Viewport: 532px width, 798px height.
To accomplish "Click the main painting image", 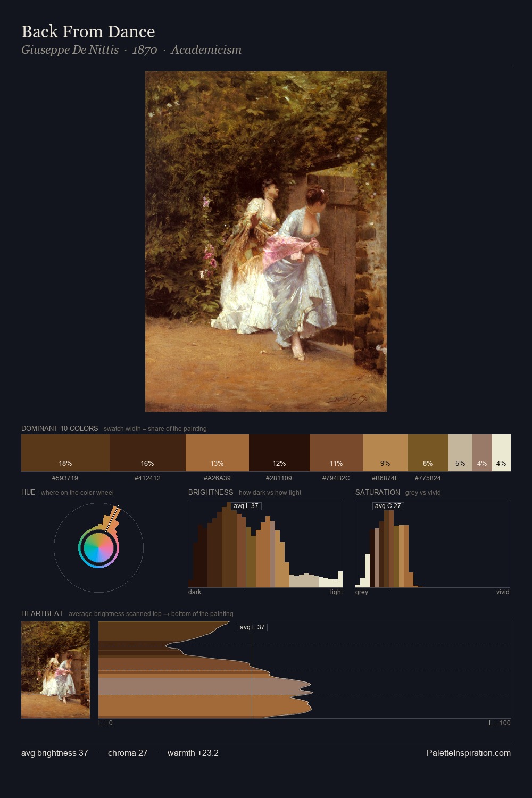I will pos(266,242).
